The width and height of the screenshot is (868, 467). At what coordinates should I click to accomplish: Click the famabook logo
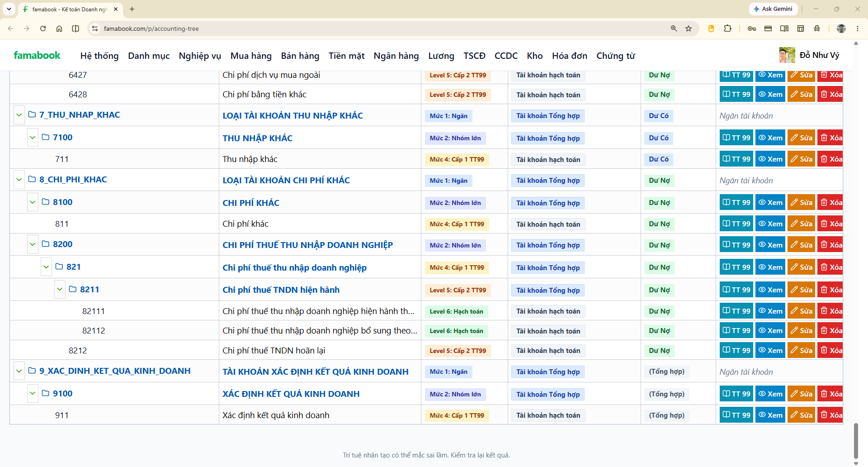tap(37, 56)
